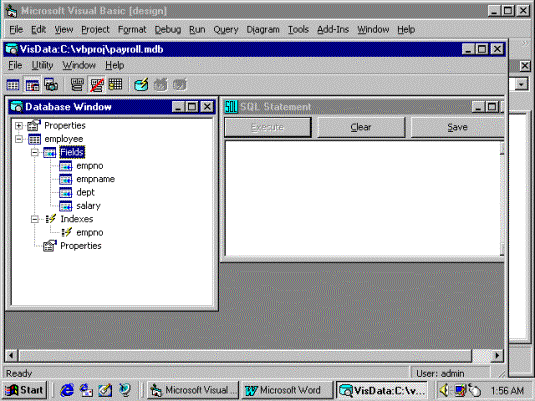Click the dept field icon
Viewport: 535px width, 401px height.
coord(66,192)
